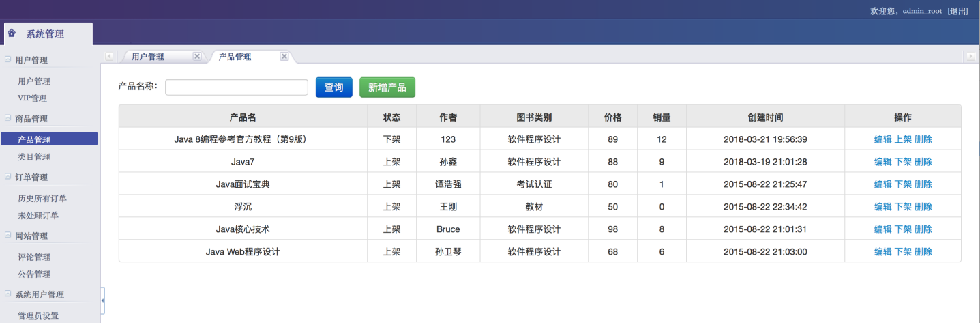Switch to the 用户管理 tab
This screenshot has height=323, width=980.
coord(148,57)
